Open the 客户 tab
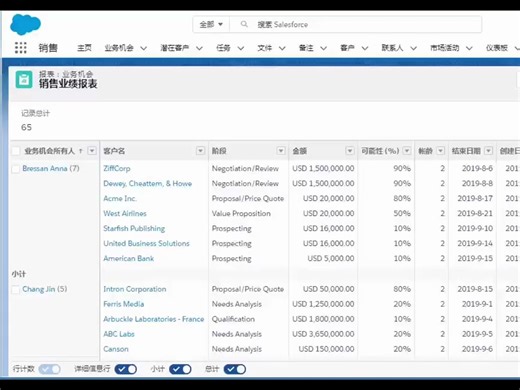The width and height of the screenshot is (520, 390). pos(347,48)
